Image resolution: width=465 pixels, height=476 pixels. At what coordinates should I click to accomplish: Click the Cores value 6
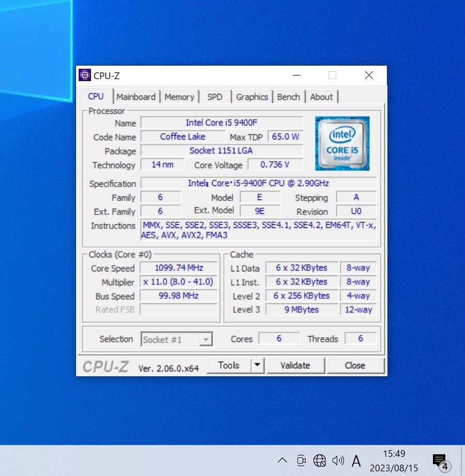pyautogui.click(x=279, y=339)
